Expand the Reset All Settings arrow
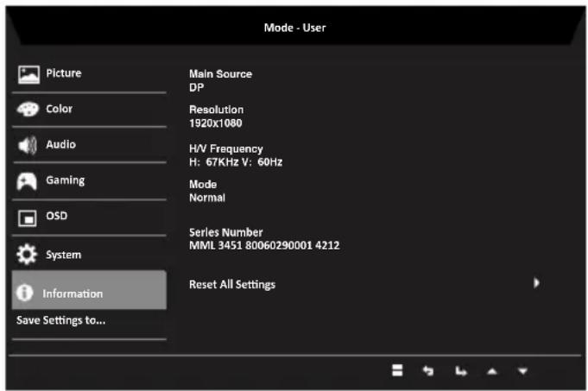The width and height of the screenshot is (588, 391). (x=536, y=283)
